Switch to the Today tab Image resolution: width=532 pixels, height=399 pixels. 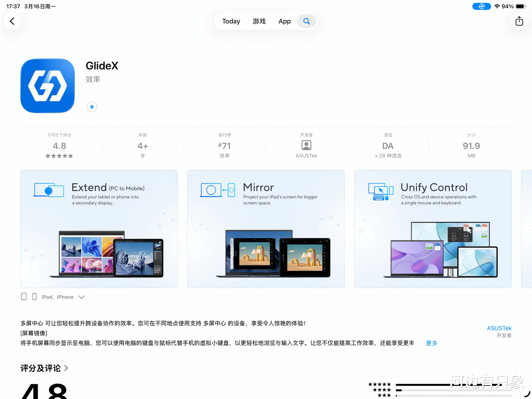click(x=231, y=21)
